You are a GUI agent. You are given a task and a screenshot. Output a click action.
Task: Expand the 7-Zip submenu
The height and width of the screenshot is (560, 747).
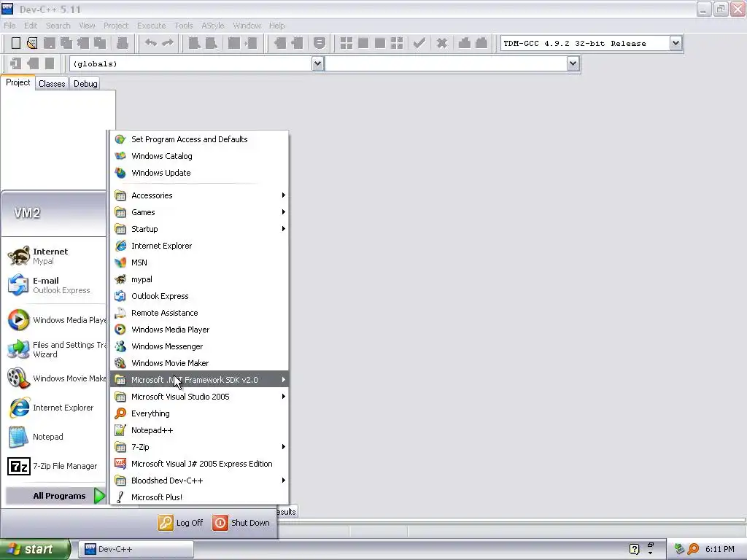pos(199,447)
